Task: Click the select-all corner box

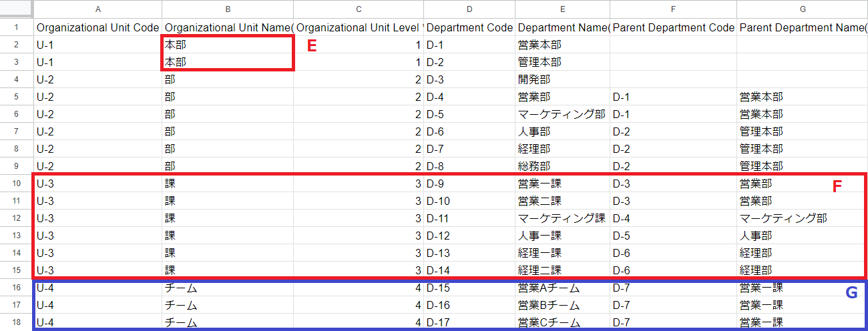Action: tap(17, 9)
